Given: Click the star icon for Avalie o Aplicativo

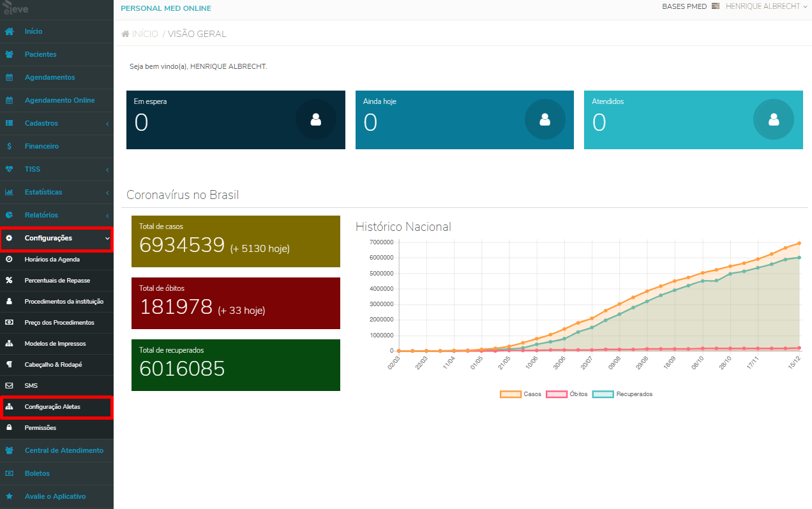Looking at the screenshot, I should click(x=10, y=496).
